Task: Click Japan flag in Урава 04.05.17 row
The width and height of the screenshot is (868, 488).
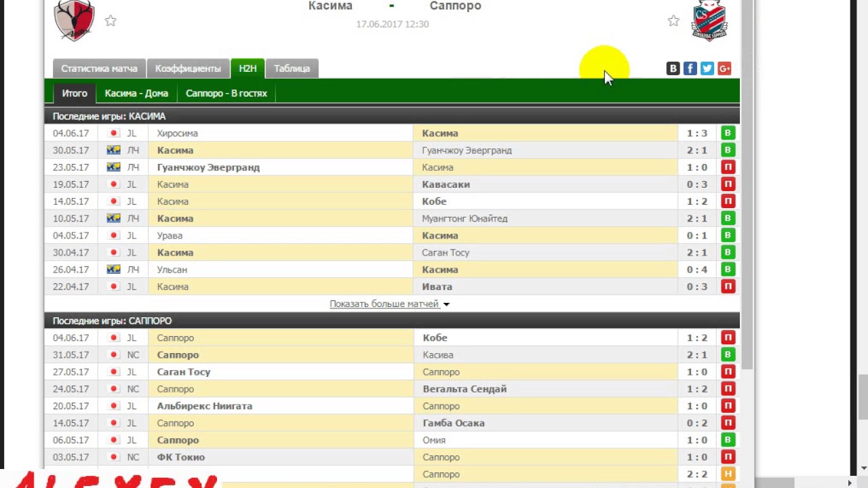Action: 114,236
